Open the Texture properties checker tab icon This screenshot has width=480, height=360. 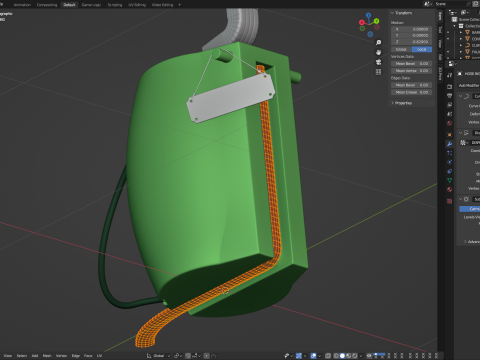click(x=450, y=201)
